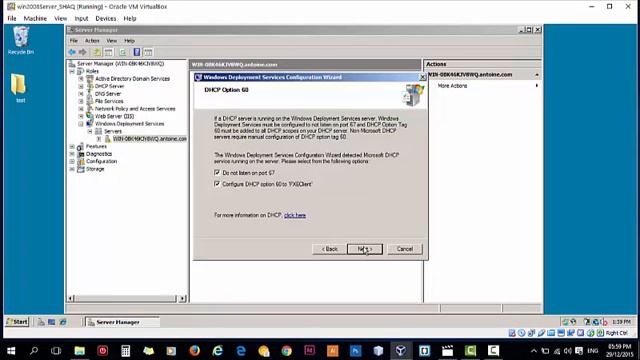Uncheck Configure DHCP option 60 to PXEClient

[x=217, y=184]
